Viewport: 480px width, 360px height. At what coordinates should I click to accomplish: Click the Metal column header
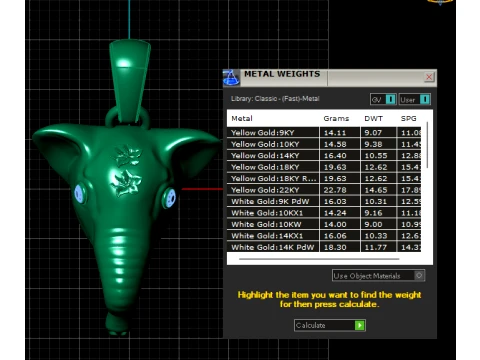pos(242,118)
